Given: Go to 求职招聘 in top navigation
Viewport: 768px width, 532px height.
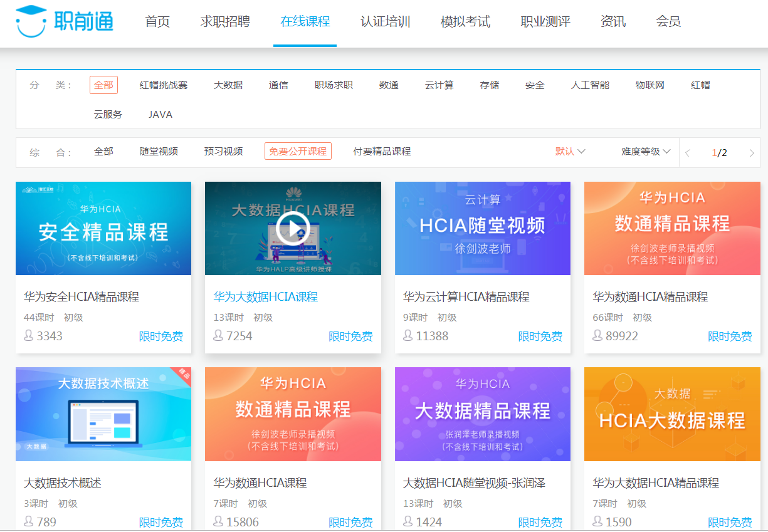Looking at the screenshot, I should 225,22.
